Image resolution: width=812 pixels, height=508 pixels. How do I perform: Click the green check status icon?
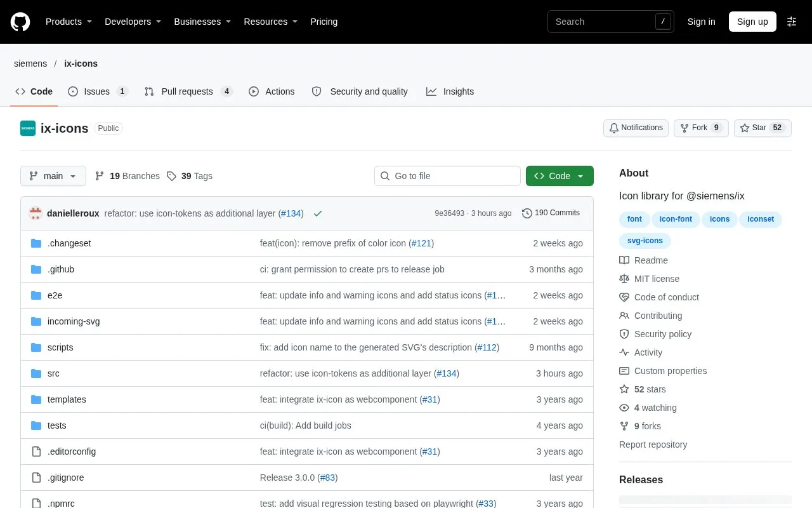point(318,213)
